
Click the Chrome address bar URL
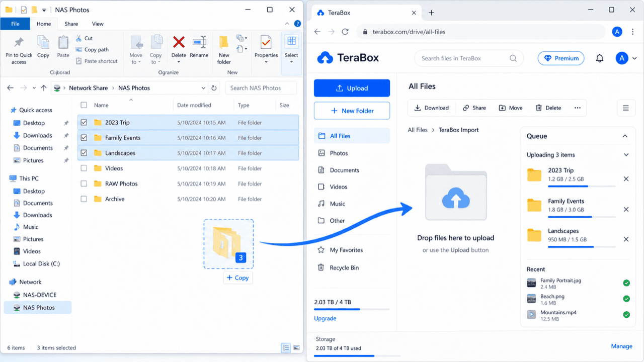(409, 32)
